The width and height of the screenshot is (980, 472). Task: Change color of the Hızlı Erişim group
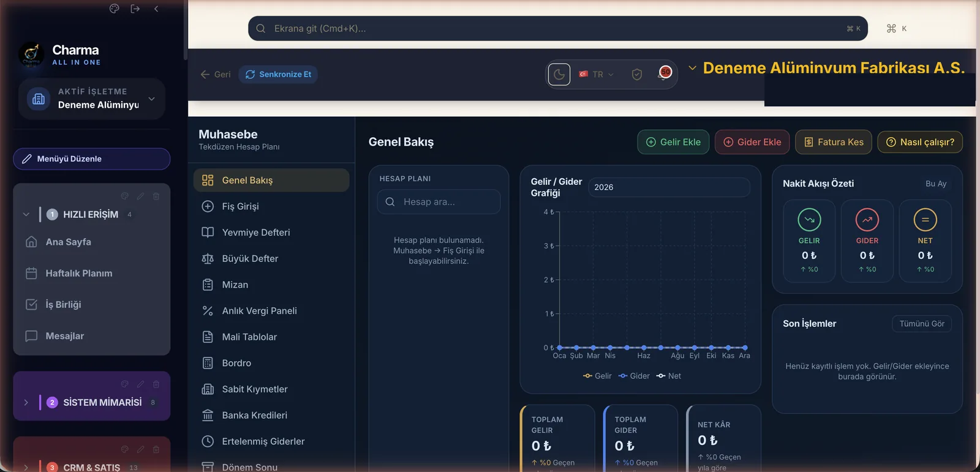[124, 196]
